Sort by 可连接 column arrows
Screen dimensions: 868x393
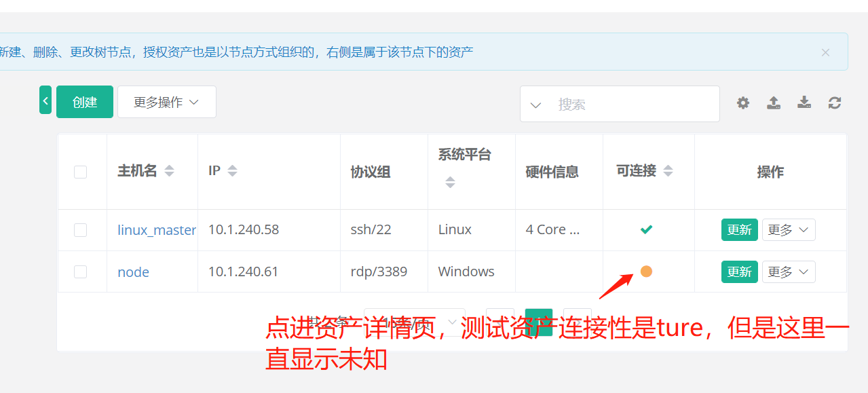[668, 171]
